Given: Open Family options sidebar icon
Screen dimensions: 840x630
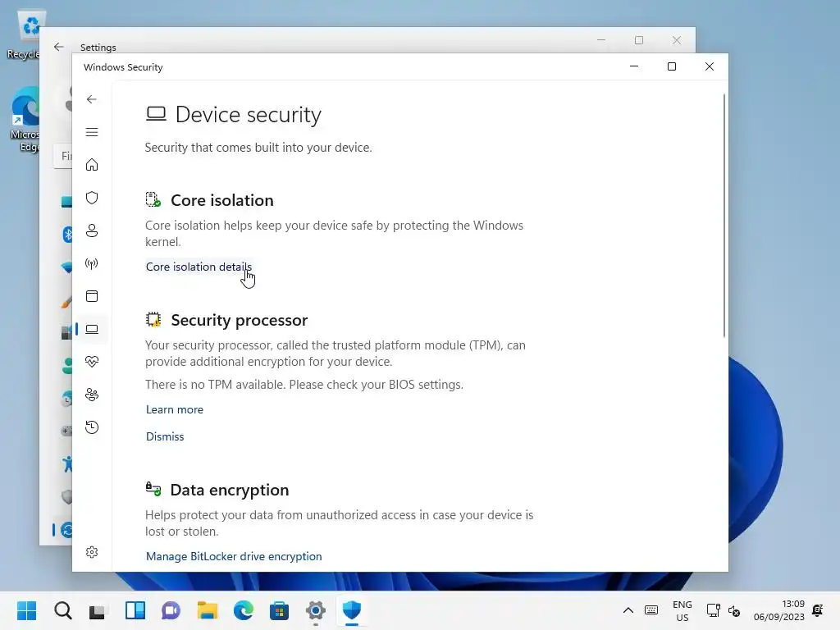Looking at the screenshot, I should 92,395.
